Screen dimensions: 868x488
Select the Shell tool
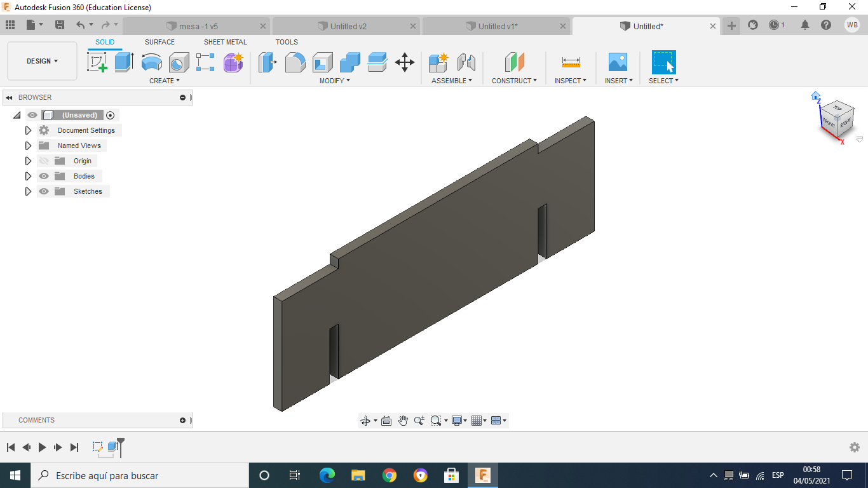[322, 62]
